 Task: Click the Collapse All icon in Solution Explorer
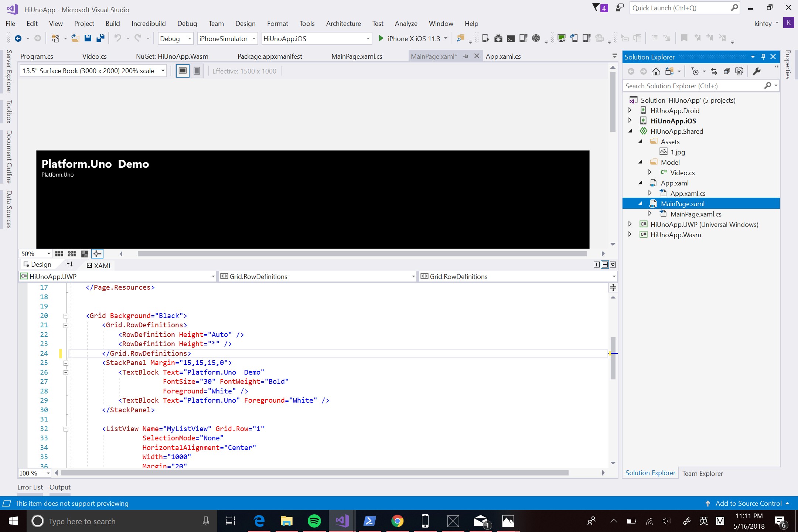(x=727, y=71)
